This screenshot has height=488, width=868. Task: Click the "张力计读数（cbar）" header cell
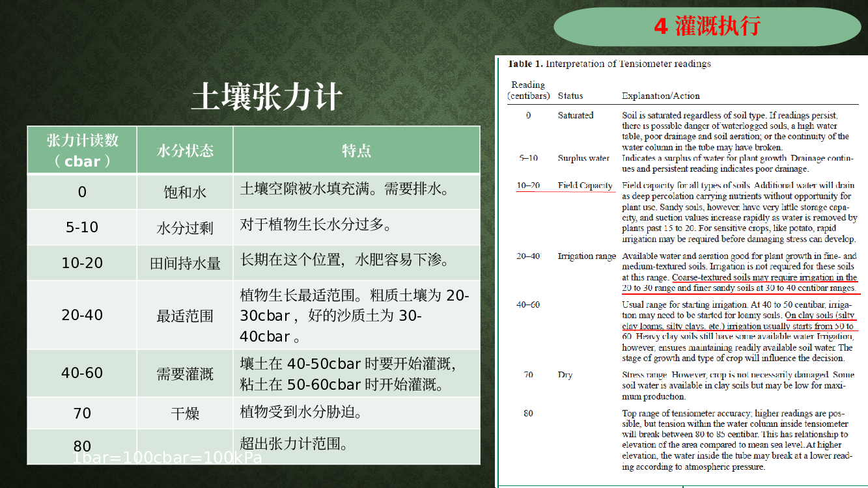pos(82,150)
